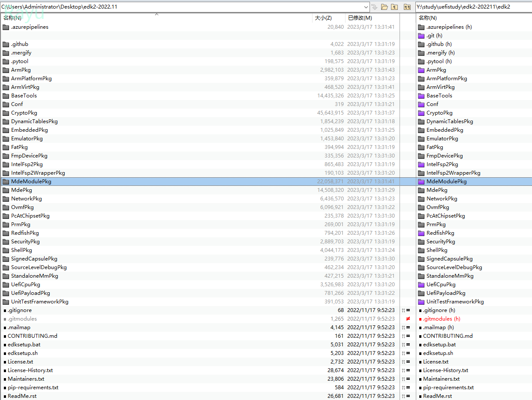Select the red .gitmodules (h) file
This screenshot has height=400, width=532.
pyautogui.click(x=442, y=319)
